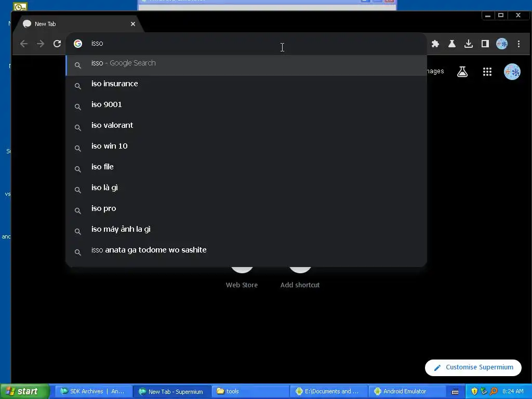Click the security shield tray icon
This screenshot has width=532, height=399.
pos(474,392)
